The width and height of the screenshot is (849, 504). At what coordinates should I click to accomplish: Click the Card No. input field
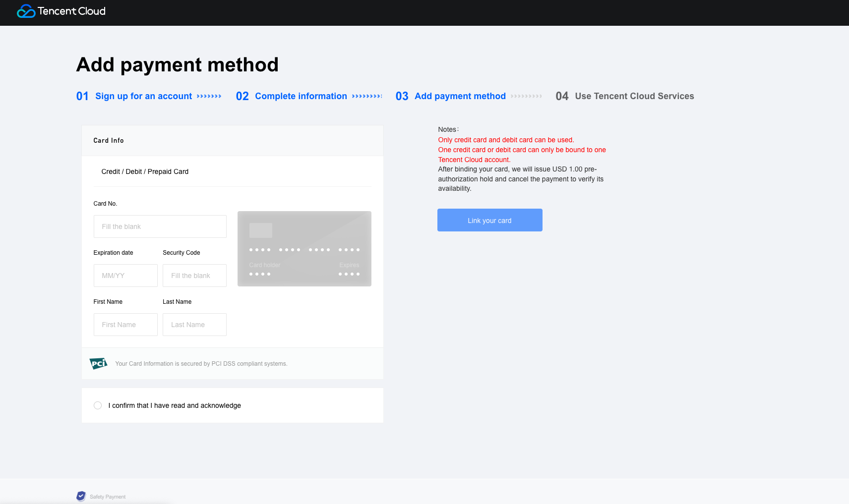click(x=160, y=226)
